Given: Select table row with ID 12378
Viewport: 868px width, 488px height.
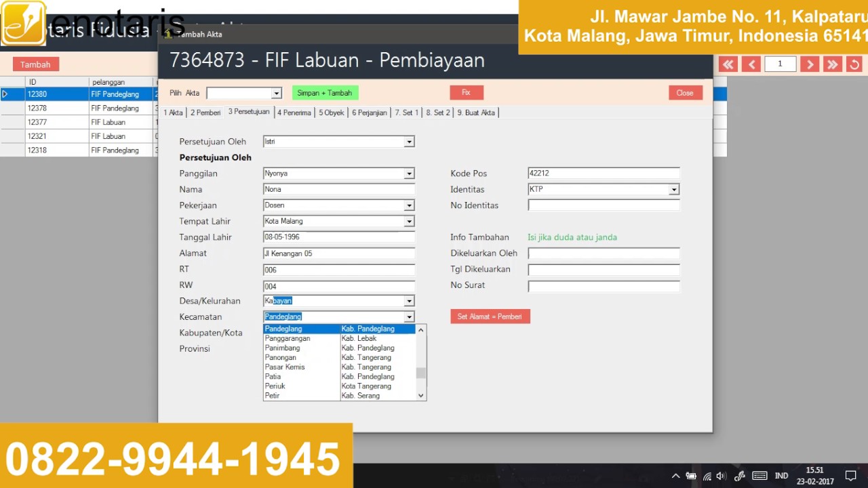Looking at the screenshot, I should 79,108.
